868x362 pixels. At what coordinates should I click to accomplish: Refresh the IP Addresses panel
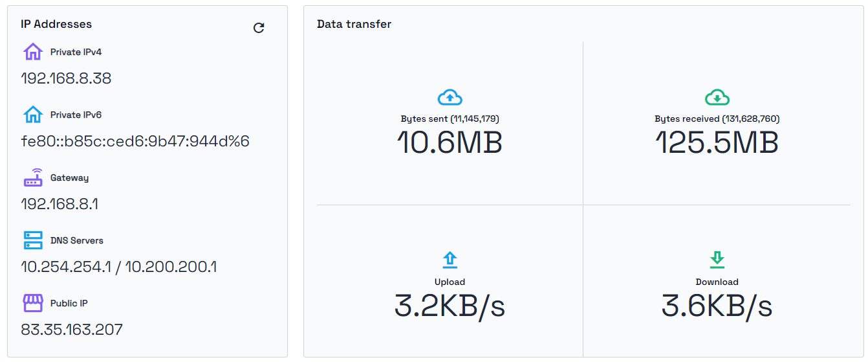pyautogui.click(x=259, y=28)
